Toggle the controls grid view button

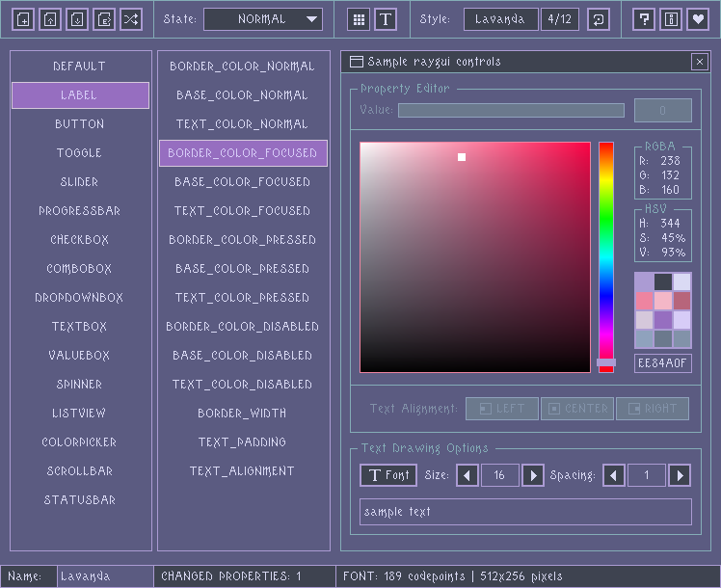pos(359,19)
